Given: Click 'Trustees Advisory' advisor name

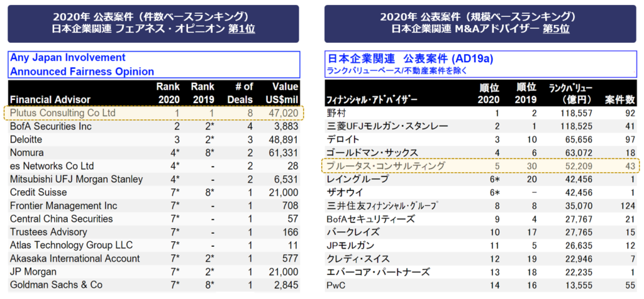Looking at the screenshot, I should (48, 232).
